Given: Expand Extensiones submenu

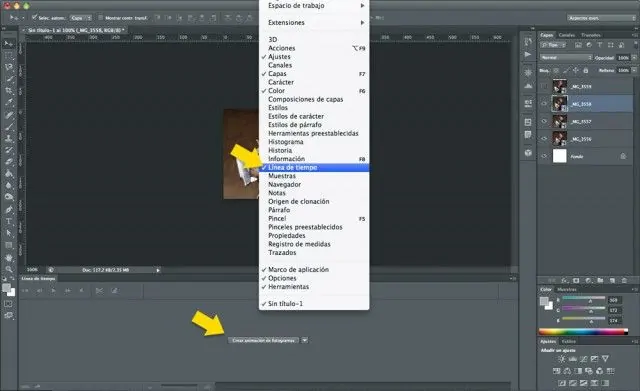Looking at the screenshot, I should [314, 22].
